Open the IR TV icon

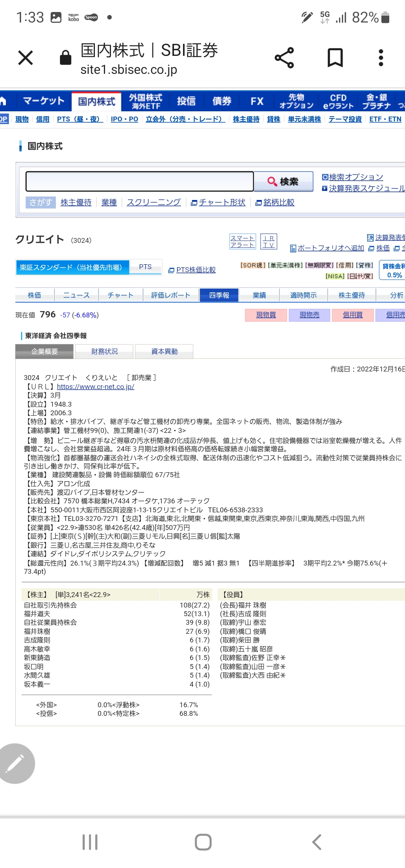(268, 241)
